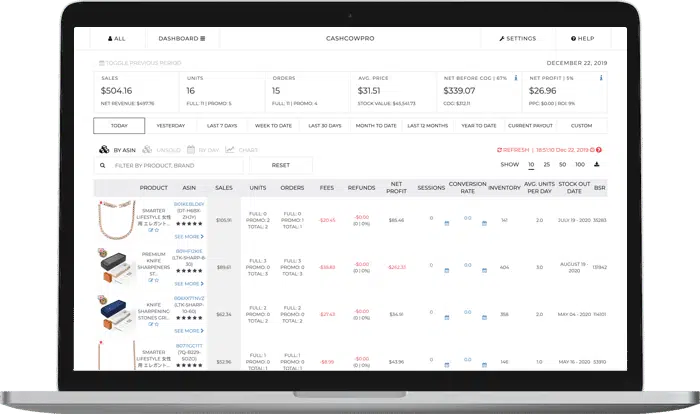Image resolution: width=700 pixels, height=414 pixels.
Task: Click the search magnifier icon
Action: [x=103, y=165]
